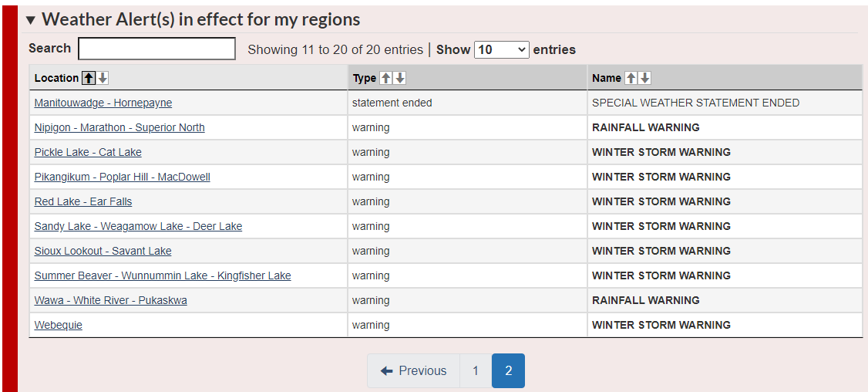Collapse the Weather Alert(s) section triangle

pyautogui.click(x=31, y=21)
